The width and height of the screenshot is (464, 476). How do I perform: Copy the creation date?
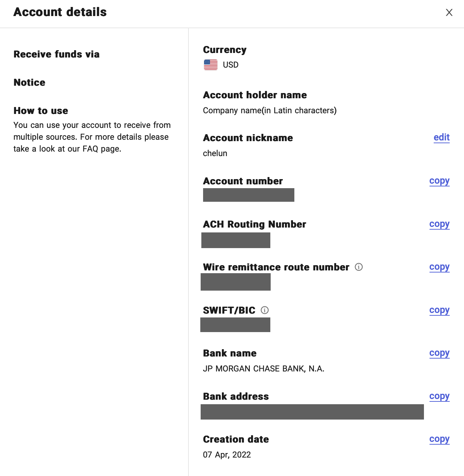[439, 439]
